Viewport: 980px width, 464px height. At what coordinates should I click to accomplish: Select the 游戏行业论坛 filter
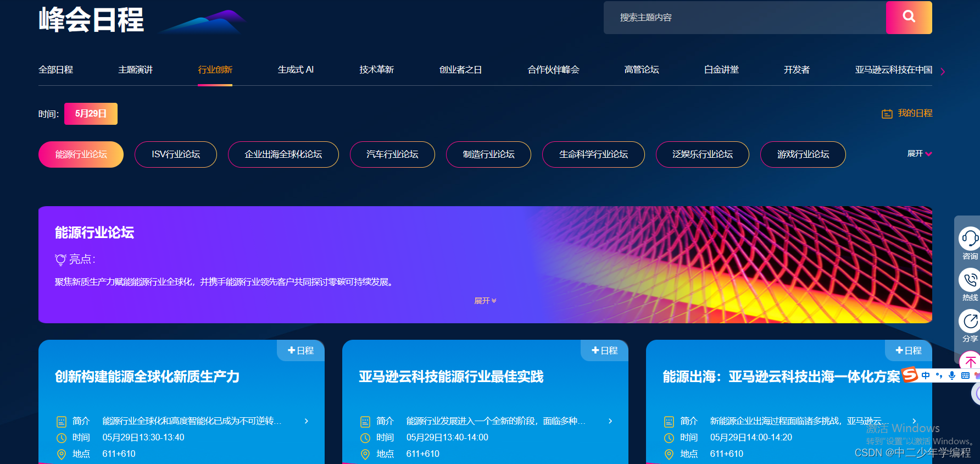(x=803, y=154)
